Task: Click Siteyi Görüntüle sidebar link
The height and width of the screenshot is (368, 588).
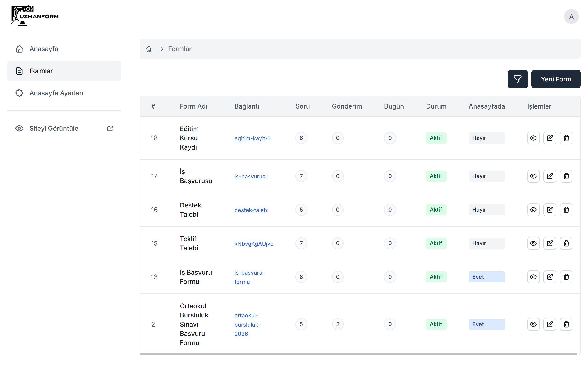Action: (x=64, y=128)
